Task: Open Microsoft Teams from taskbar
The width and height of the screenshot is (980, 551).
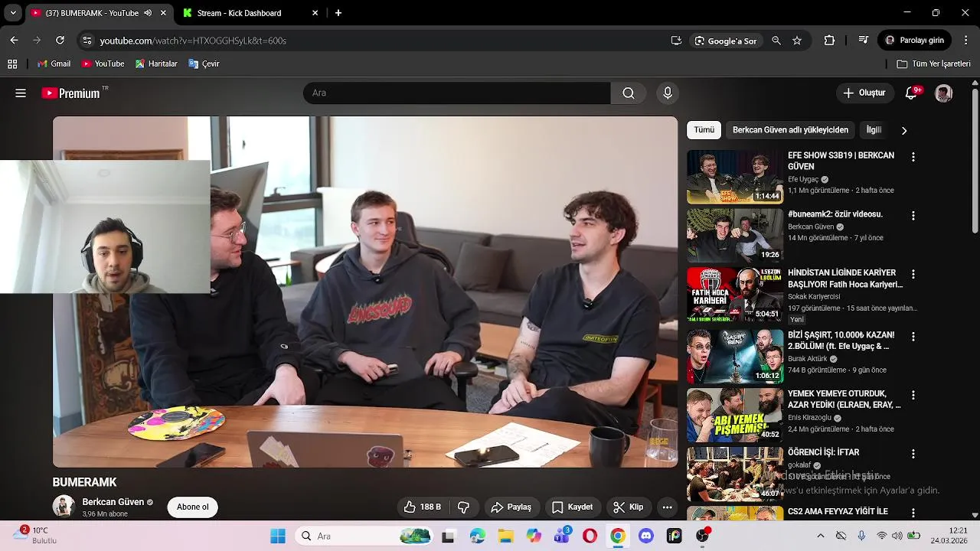Action: point(561,536)
